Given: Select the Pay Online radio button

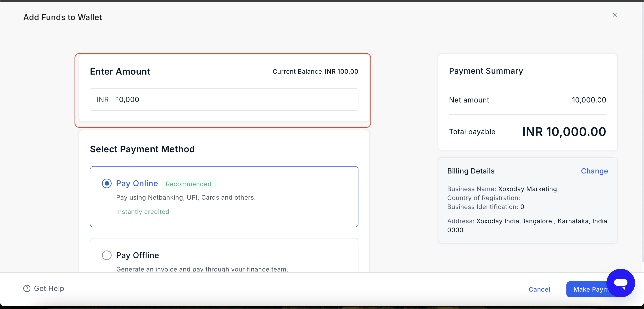Looking at the screenshot, I should point(107,184).
